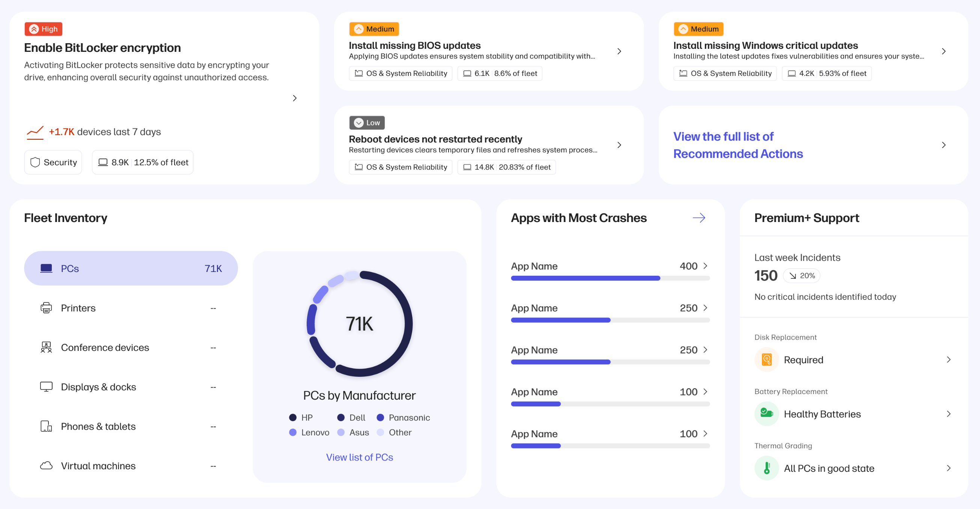The width and height of the screenshot is (980, 509).
Task: Open Apps with Most Crashes arrow
Action: (698, 218)
